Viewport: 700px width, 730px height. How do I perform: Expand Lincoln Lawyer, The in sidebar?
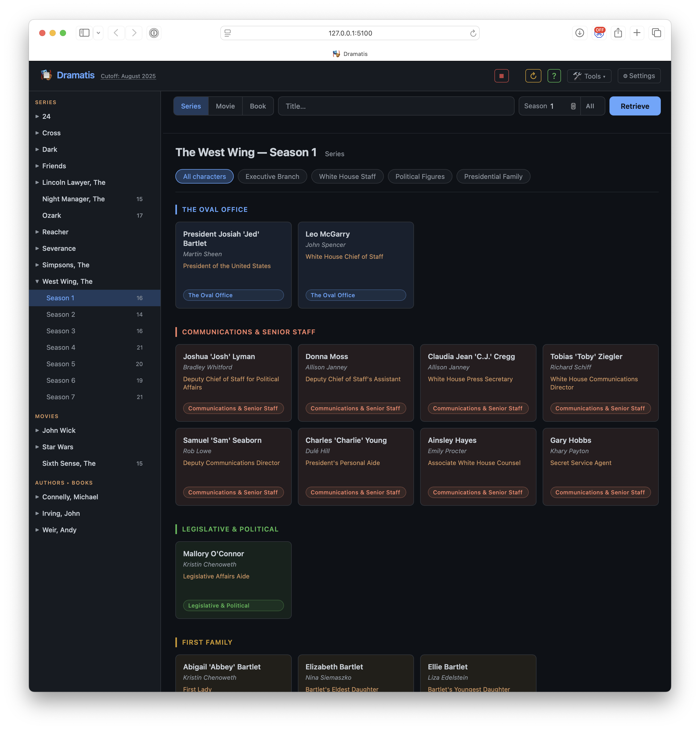click(x=37, y=182)
